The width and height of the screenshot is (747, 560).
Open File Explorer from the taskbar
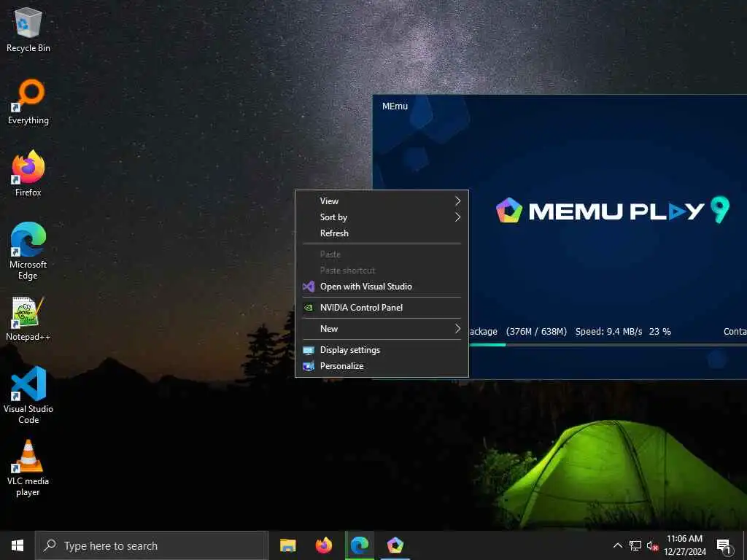click(x=287, y=545)
